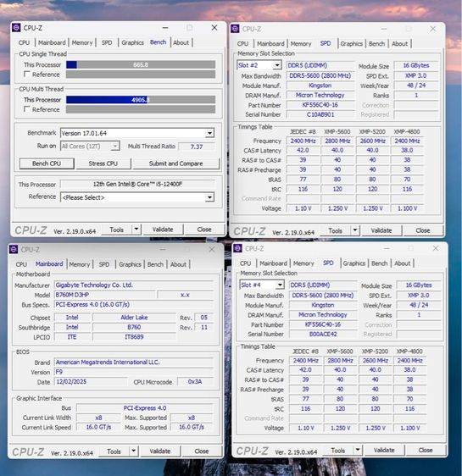Click the Bench CPU button
The height and width of the screenshot is (476, 462).
47,163
